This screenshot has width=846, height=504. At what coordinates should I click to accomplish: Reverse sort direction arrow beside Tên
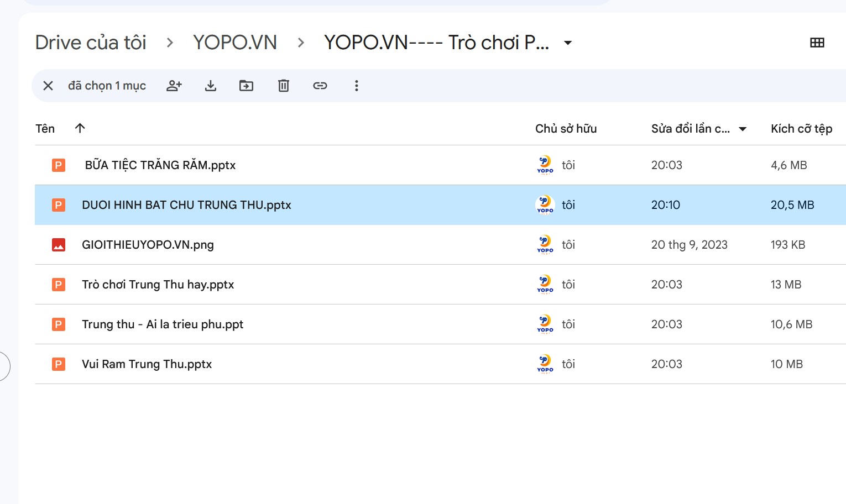click(80, 128)
